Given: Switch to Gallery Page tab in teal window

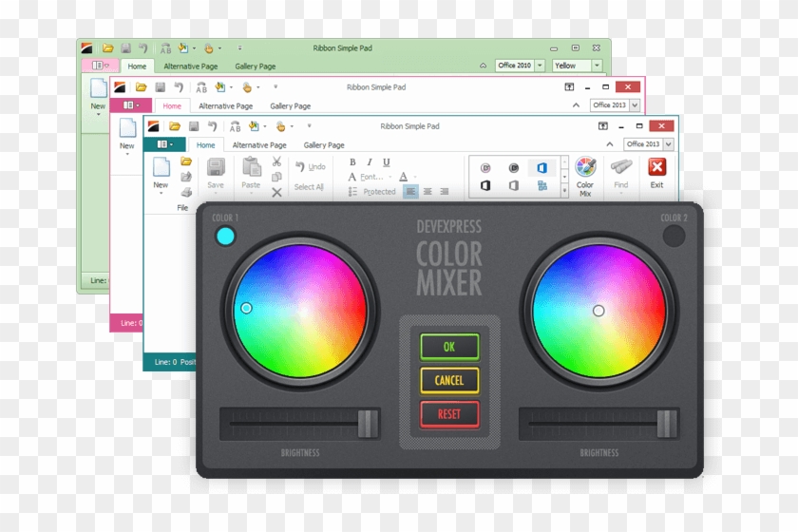Looking at the screenshot, I should 324,145.
